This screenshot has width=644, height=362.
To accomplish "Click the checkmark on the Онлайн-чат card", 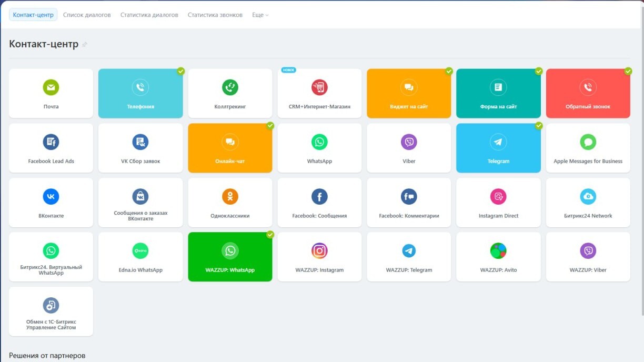I will pyautogui.click(x=270, y=126).
